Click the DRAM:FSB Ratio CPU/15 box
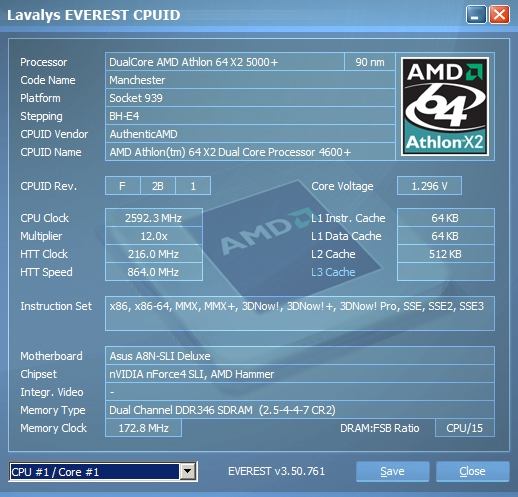This screenshot has height=497, width=518. pos(465,428)
